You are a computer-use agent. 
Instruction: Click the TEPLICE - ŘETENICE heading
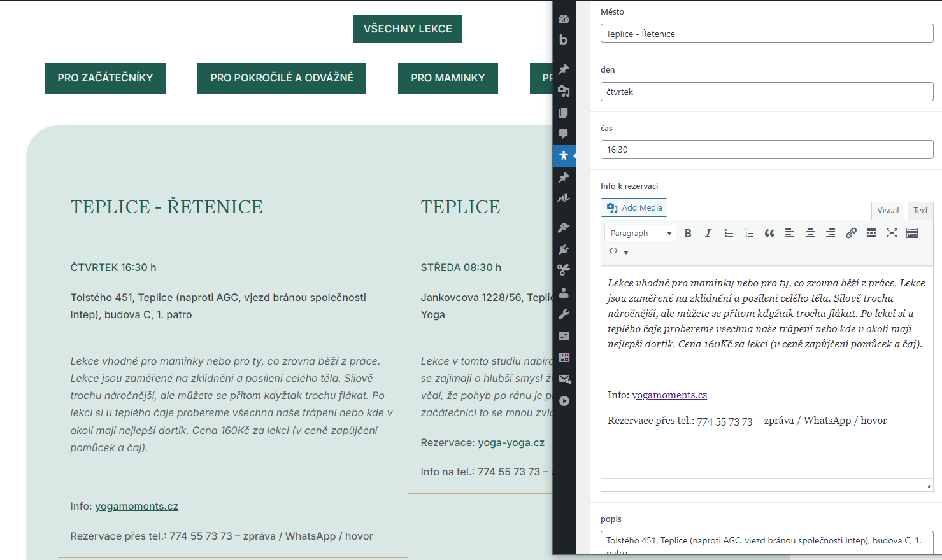click(x=166, y=207)
